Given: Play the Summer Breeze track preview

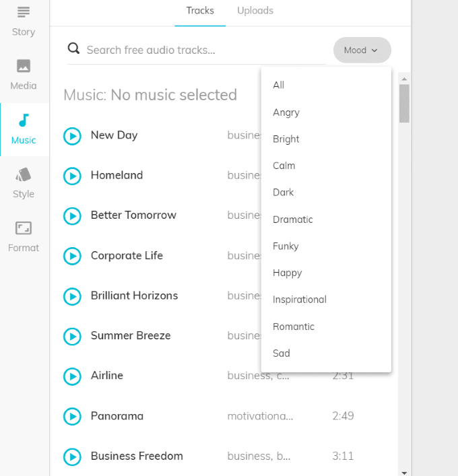Looking at the screenshot, I should [x=72, y=336].
